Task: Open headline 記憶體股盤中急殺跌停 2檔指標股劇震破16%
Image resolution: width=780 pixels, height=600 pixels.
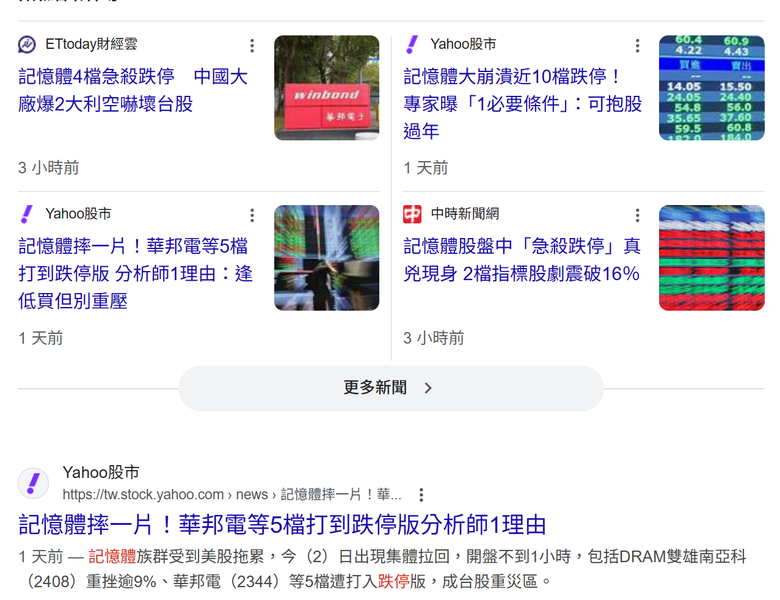Action: point(522,260)
